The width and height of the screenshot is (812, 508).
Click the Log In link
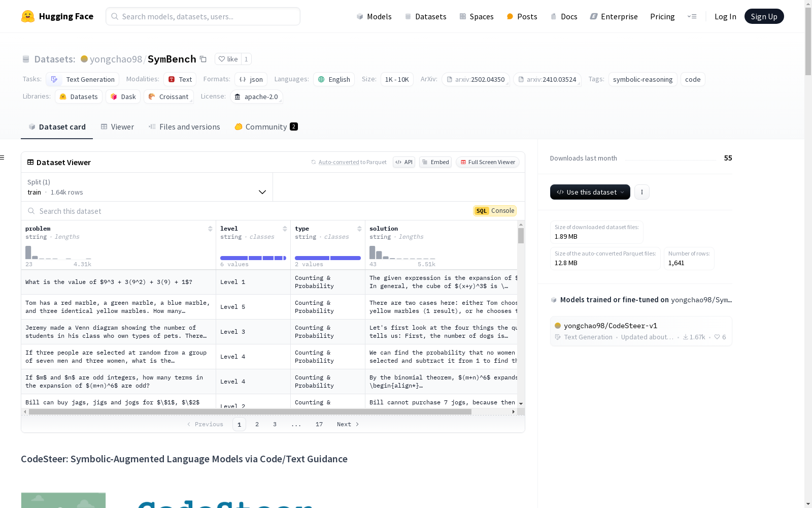click(x=725, y=16)
